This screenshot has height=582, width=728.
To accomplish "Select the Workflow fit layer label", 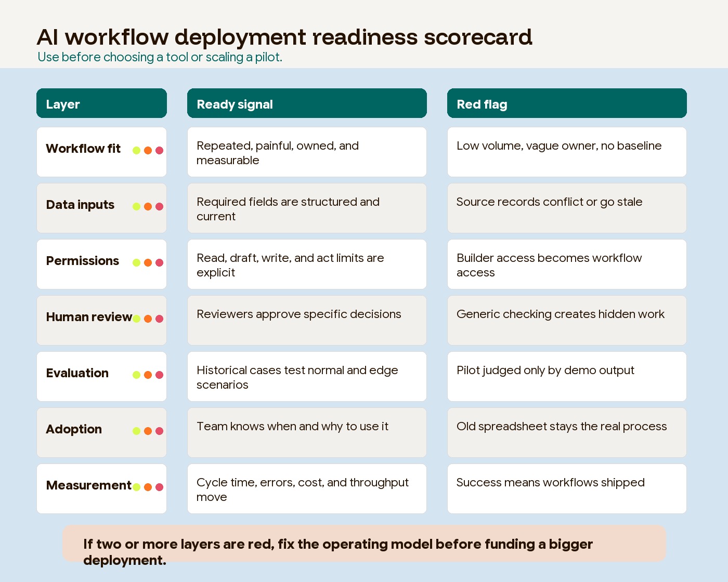I will 83,149.
